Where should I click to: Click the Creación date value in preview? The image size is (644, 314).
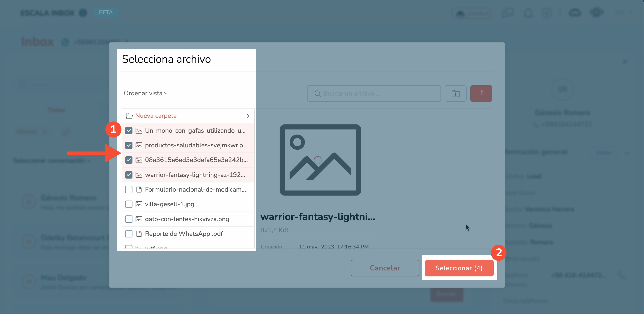click(334, 246)
